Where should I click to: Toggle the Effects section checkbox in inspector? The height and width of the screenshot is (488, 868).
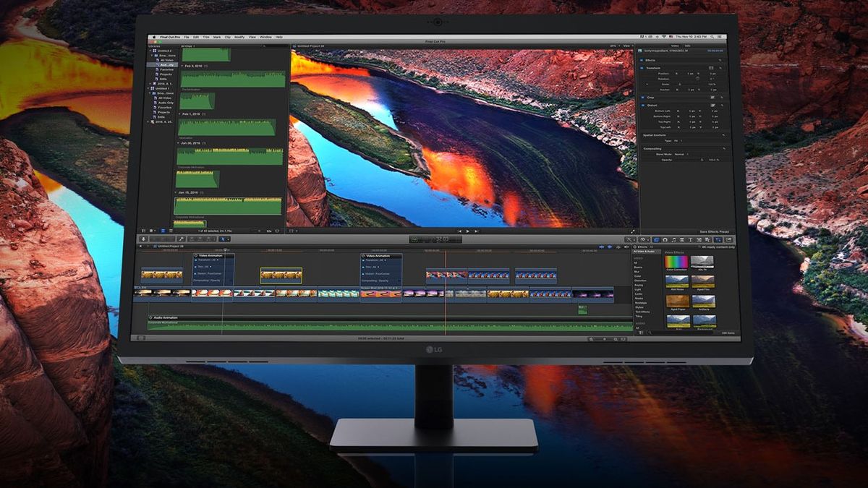[642, 60]
